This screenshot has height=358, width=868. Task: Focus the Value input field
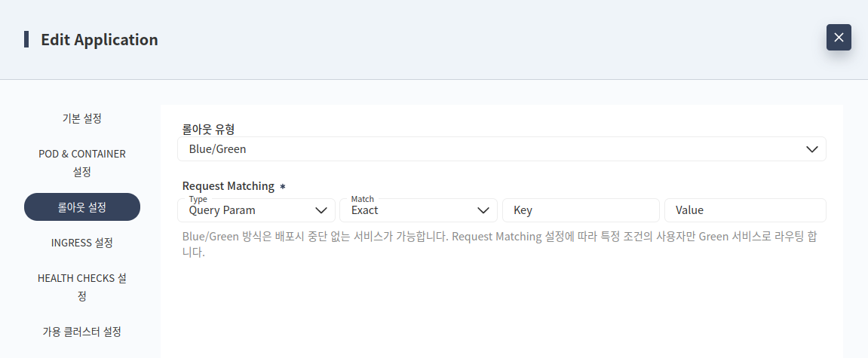click(745, 210)
